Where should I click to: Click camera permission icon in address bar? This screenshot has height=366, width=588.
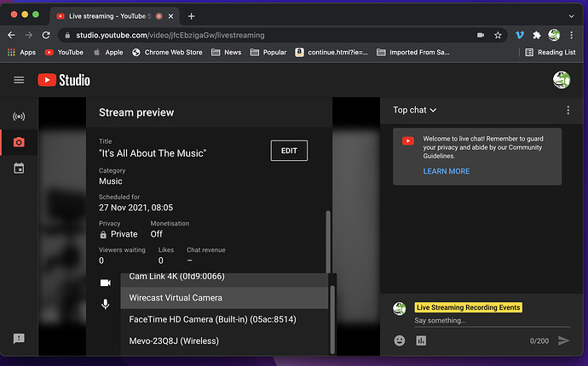pyautogui.click(x=481, y=35)
